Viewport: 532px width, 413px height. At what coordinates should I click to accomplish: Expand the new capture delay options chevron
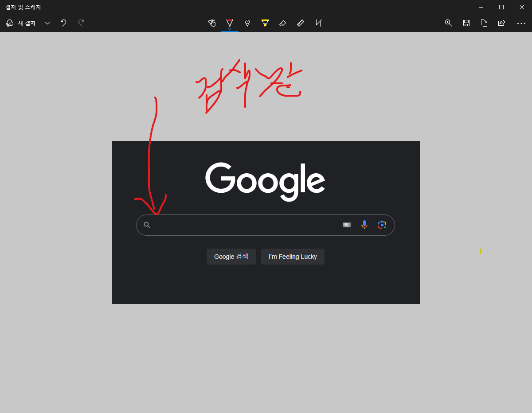point(47,23)
